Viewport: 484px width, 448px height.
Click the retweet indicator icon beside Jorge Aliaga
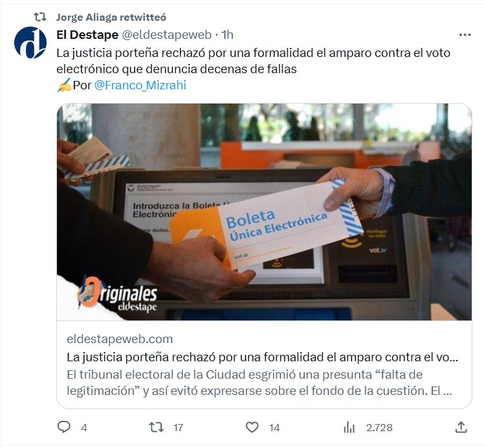click(40, 17)
